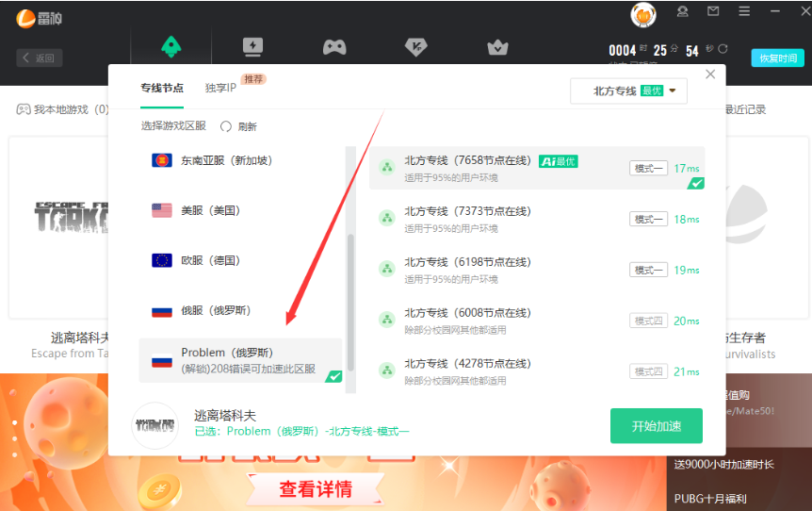Viewport: 812px width, 511px height.
Task: Open the diamond VIP tab icon
Action: (415, 47)
